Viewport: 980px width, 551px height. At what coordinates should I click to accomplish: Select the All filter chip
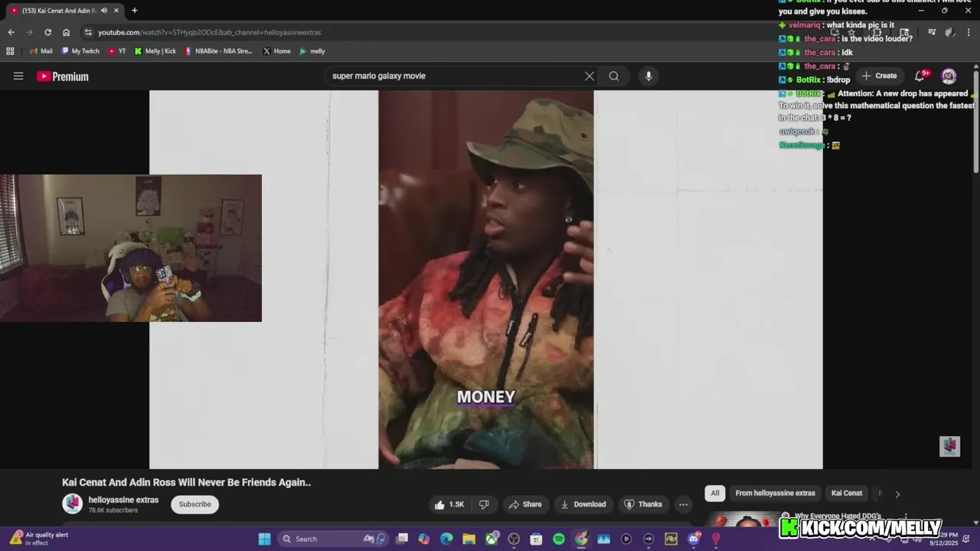[x=715, y=493]
